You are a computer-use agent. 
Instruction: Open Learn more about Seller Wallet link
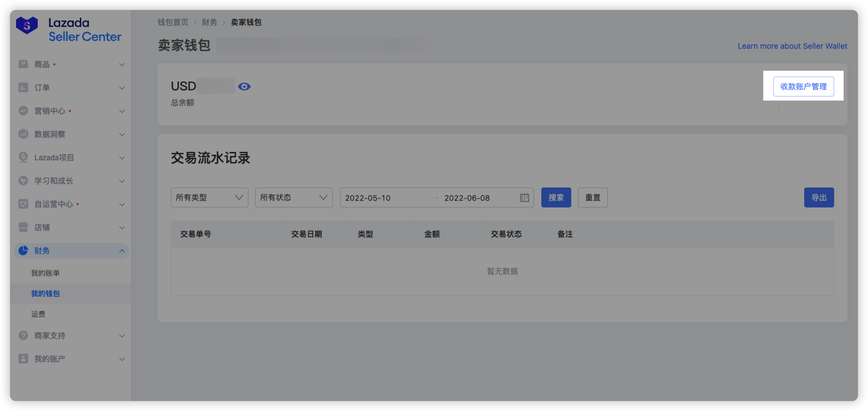click(792, 46)
